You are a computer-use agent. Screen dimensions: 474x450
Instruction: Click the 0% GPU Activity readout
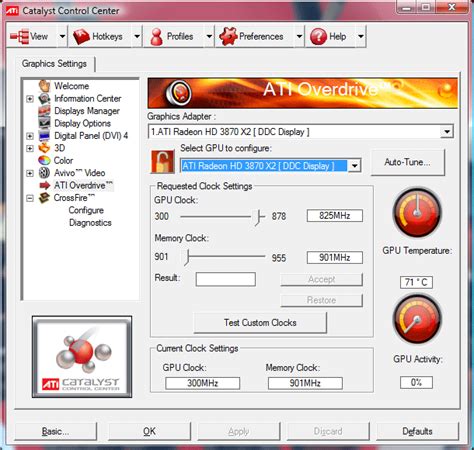point(416,382)
